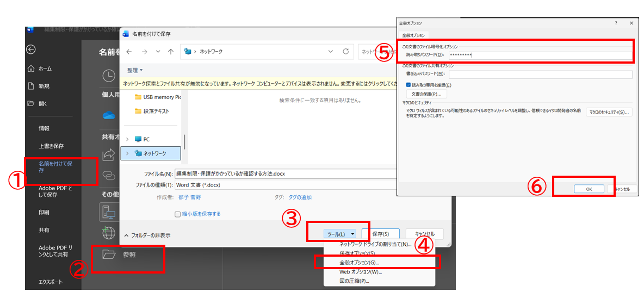The height and width of the screenshot is (304, 644).
Task: Click the refresh icon beside the address bar
Action: coord(345,51)
